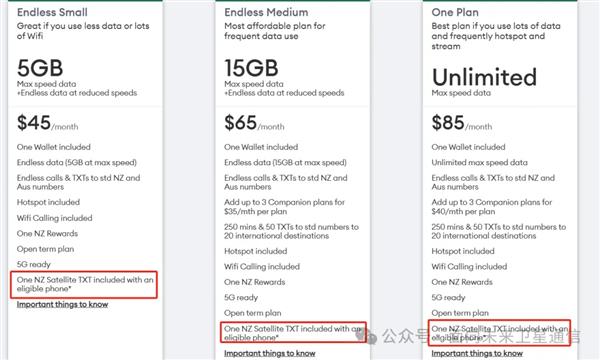Click the 15GB data heading
600x360 pixels.
coord(251,68)
